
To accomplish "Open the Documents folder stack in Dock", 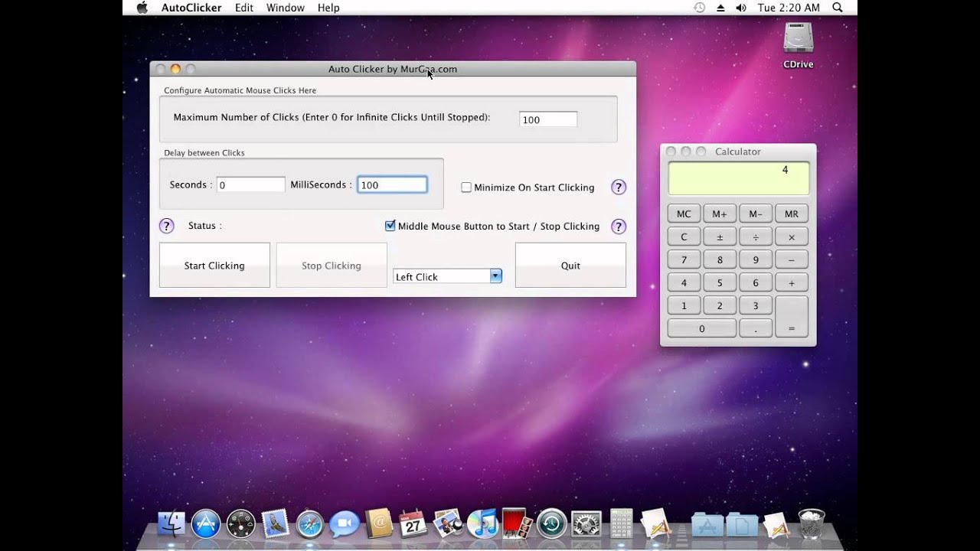I will pyautogui.click(x=741, y=525).
